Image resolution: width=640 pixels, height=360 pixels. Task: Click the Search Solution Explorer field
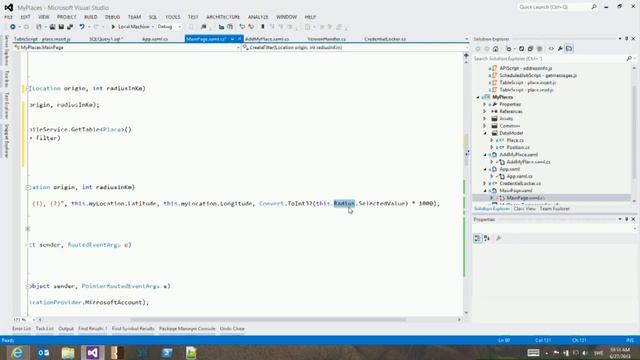coord(549,59)
